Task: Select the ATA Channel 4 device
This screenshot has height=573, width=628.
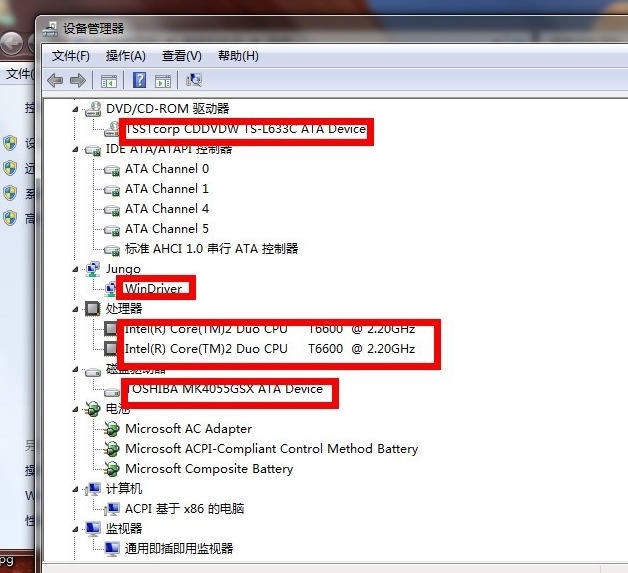Action: coord(166,209)
